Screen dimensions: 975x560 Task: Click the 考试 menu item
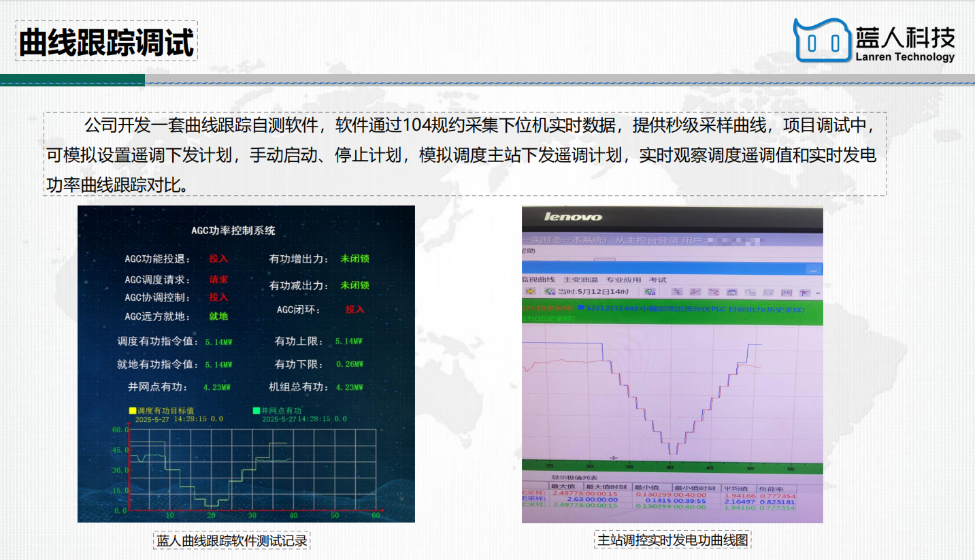(658, 280)
